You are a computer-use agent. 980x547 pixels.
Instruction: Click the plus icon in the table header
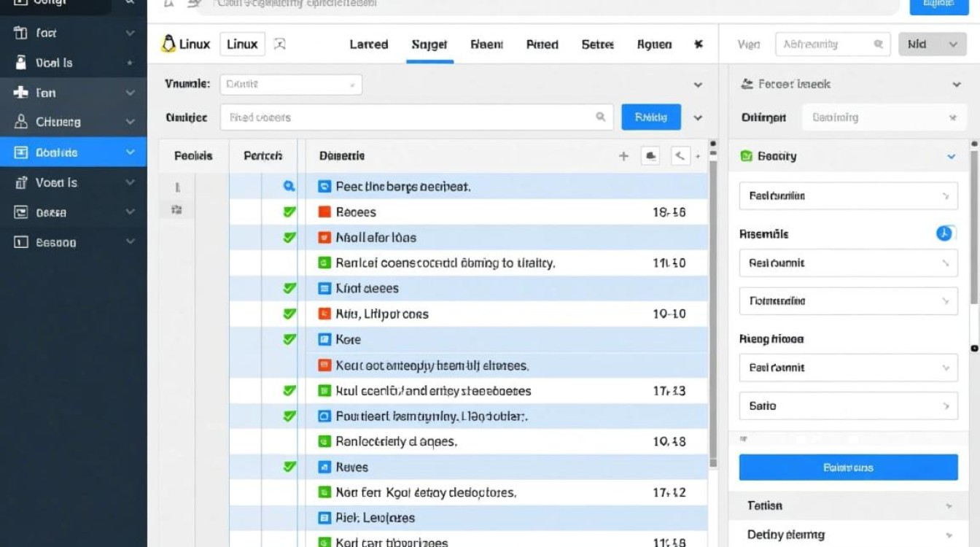(623, 156)
